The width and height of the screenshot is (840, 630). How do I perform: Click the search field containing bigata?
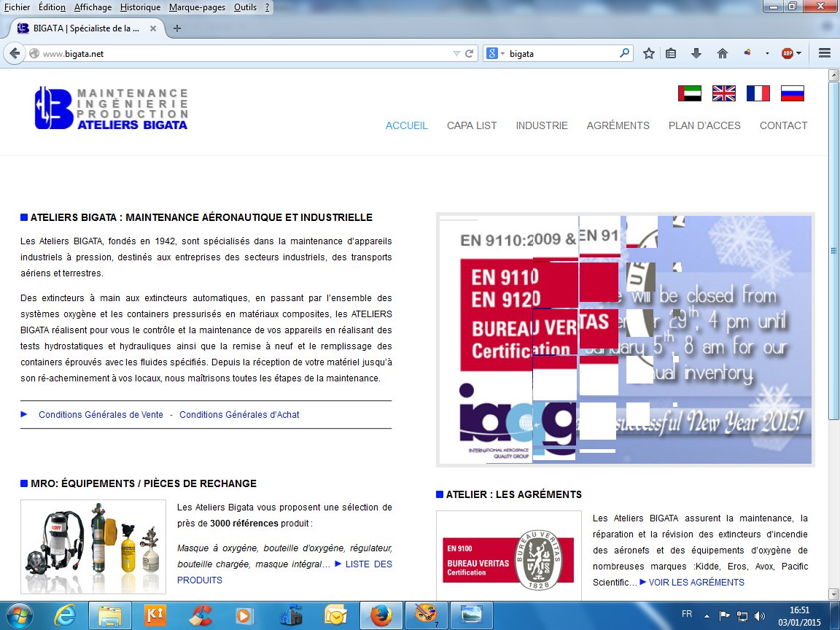[x=562, y=53]
